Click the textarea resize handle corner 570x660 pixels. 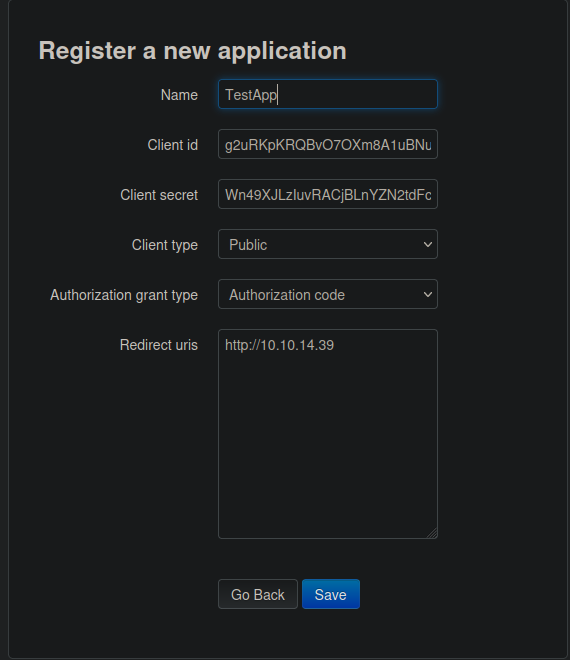pyautogui.click(x=433, y=534)
